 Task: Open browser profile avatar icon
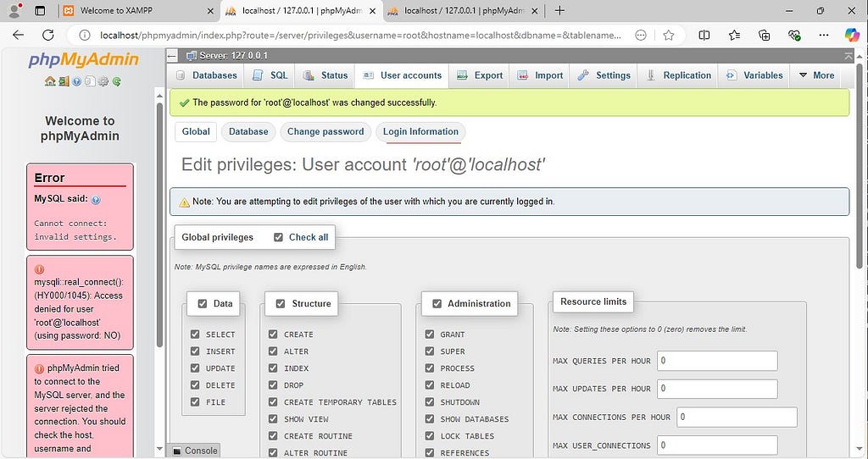click(x=15, y=10)
